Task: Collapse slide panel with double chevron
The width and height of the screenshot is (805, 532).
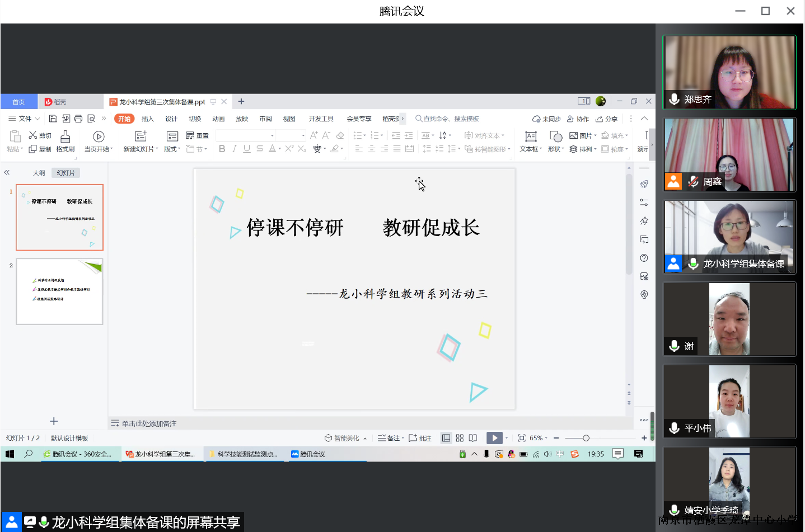Action: tap(7, 172)
